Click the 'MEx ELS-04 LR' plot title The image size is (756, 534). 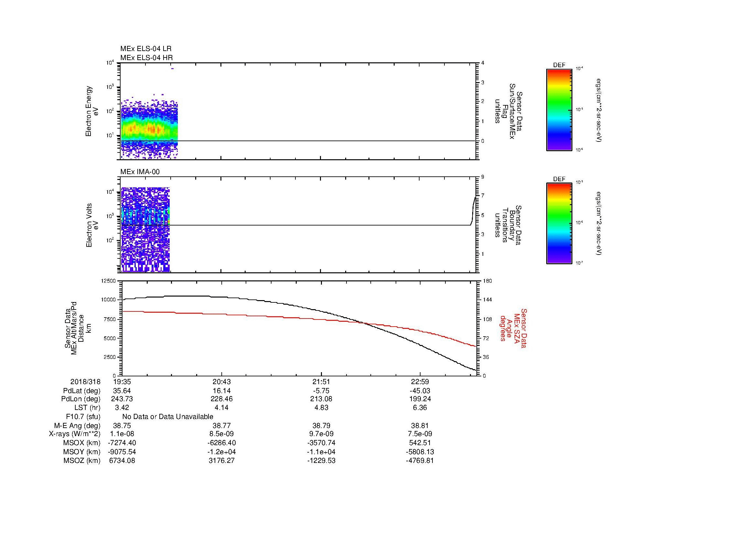point(146,49)
